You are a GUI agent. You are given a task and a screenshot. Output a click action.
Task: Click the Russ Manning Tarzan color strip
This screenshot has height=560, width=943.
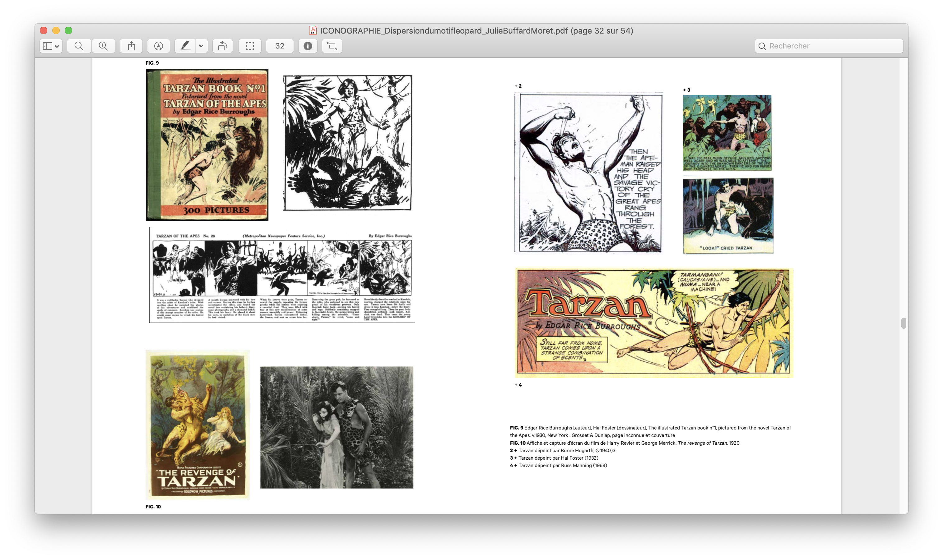pyautogui.click(x=654, y=323)
